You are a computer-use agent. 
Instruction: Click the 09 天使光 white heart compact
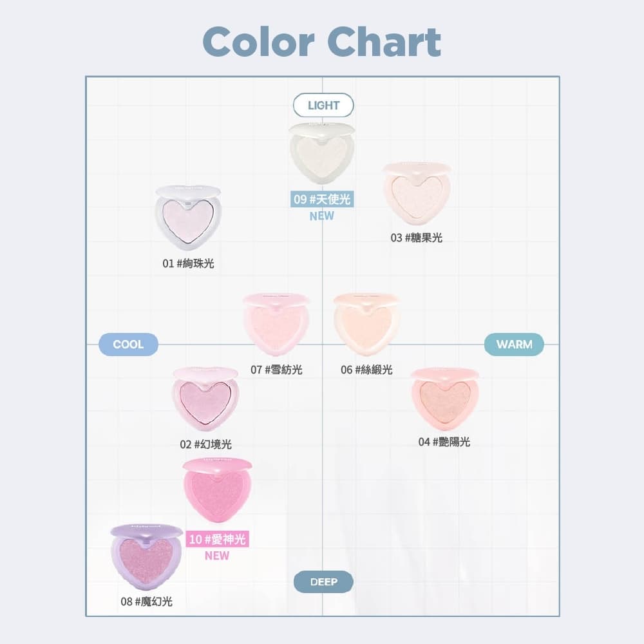tap(321, 153)
